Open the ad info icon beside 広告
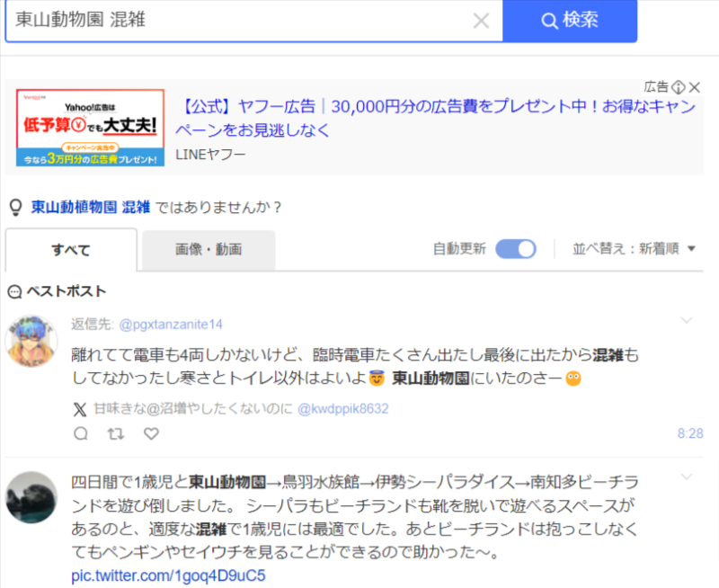This screenshot has height=588, width=719. click(x=679, y=86)
